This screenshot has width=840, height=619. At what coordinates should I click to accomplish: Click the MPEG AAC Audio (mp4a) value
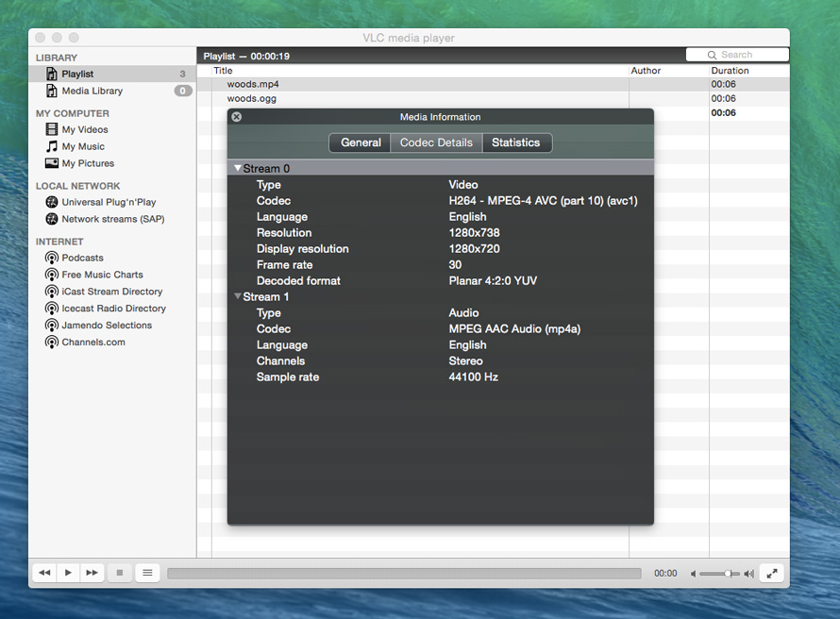(514, 329)
